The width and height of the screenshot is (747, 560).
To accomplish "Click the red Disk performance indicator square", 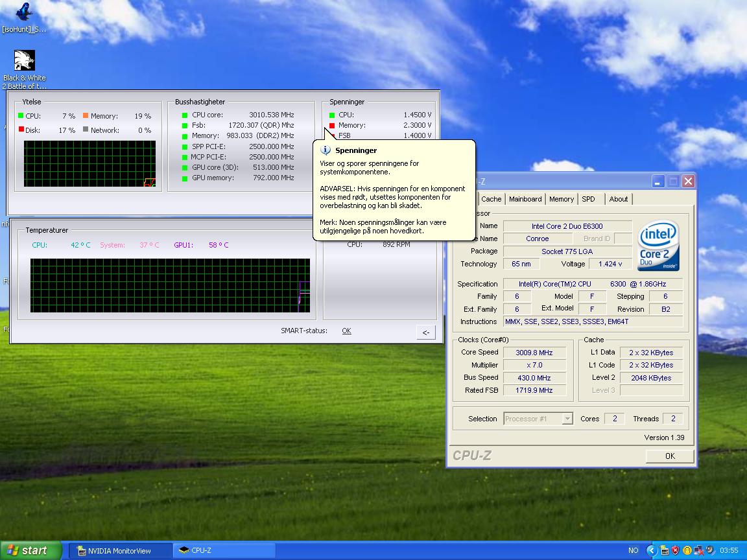I will tap(21, 129).
